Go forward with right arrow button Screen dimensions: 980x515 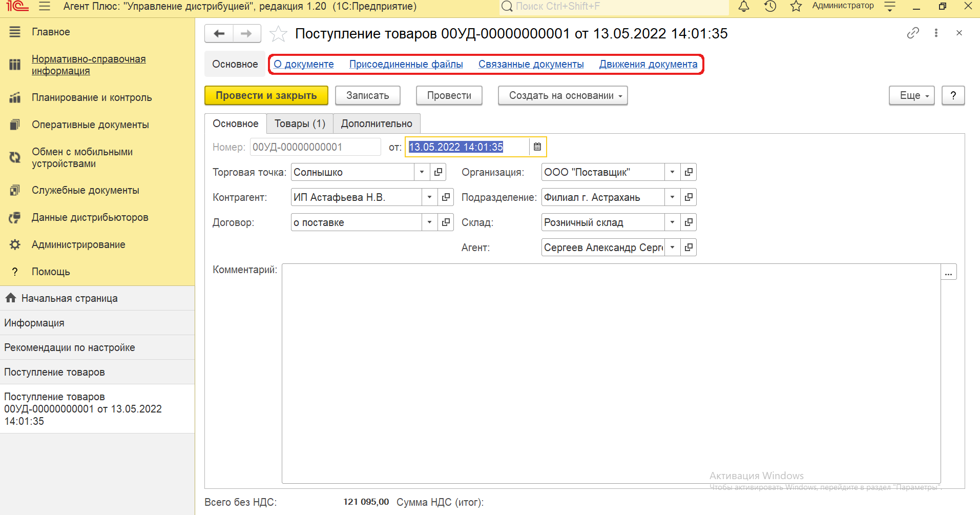(247, 33)
